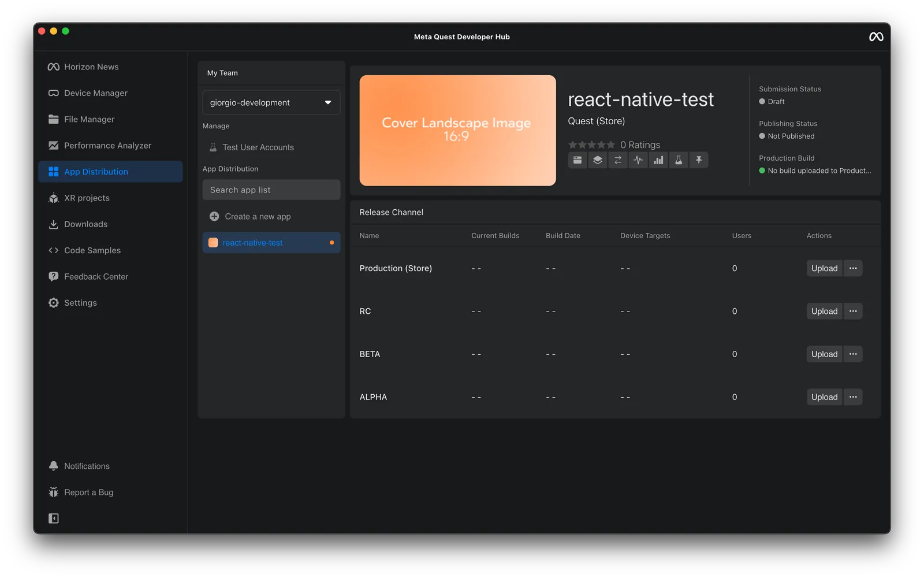Image resolution: width=924 pixels, height=578 pixels.
Task: Click the Notifications bell icon
Action: tap(54, 466)
